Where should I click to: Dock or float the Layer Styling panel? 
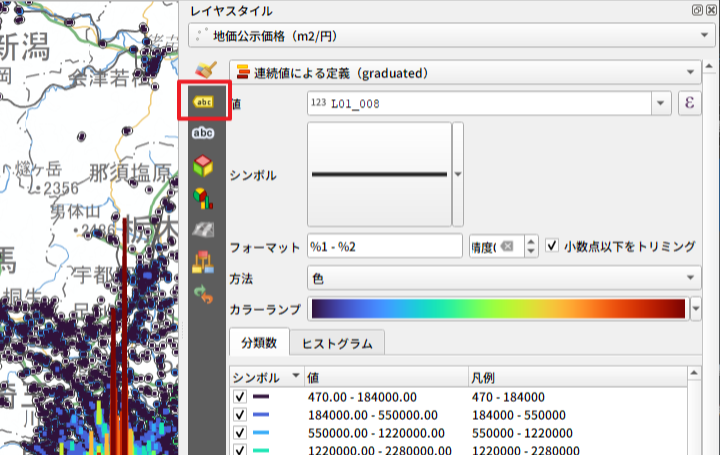696,10
